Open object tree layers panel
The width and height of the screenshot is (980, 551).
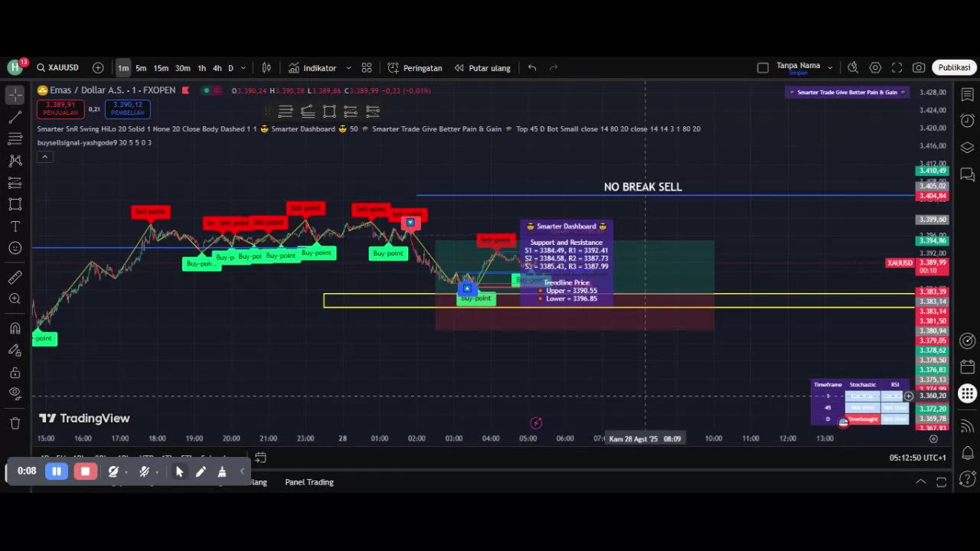(968, 148)
